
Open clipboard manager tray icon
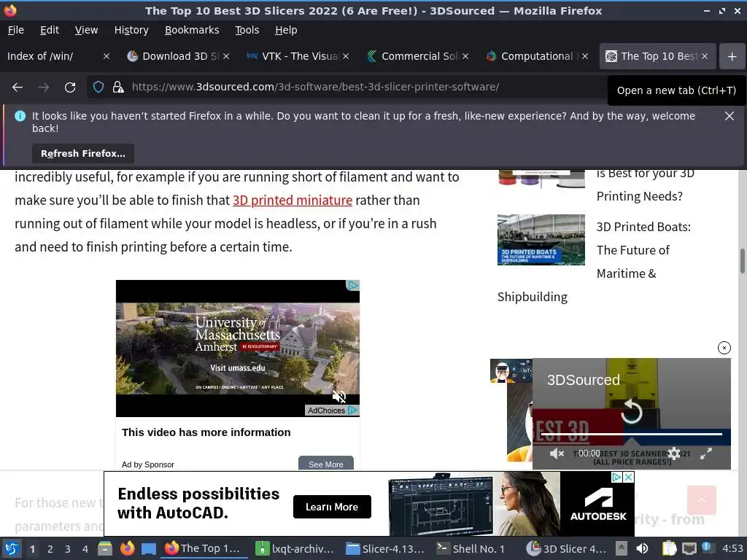(670, 548)
